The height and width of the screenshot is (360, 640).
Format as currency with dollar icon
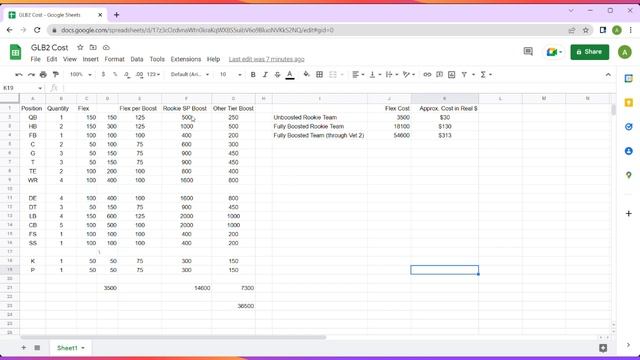point(103,75)
